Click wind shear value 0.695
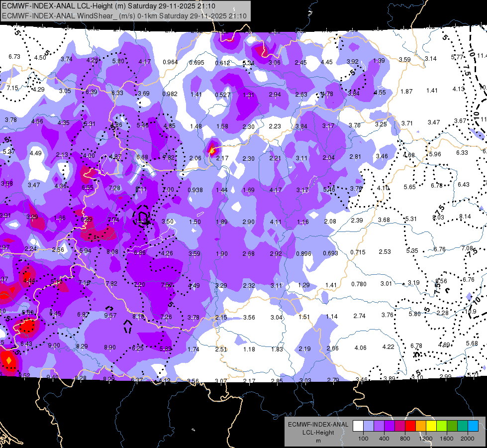 (x=196, y=63)
